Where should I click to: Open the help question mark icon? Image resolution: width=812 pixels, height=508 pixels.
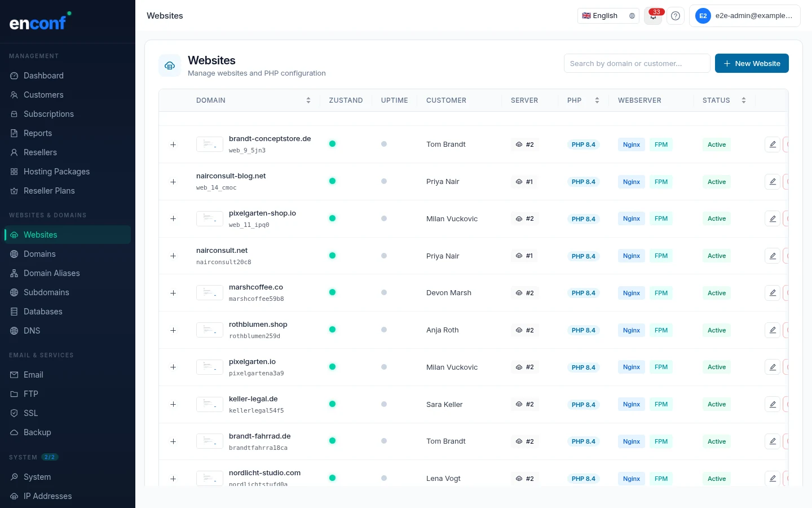click(x=676, y=16)
